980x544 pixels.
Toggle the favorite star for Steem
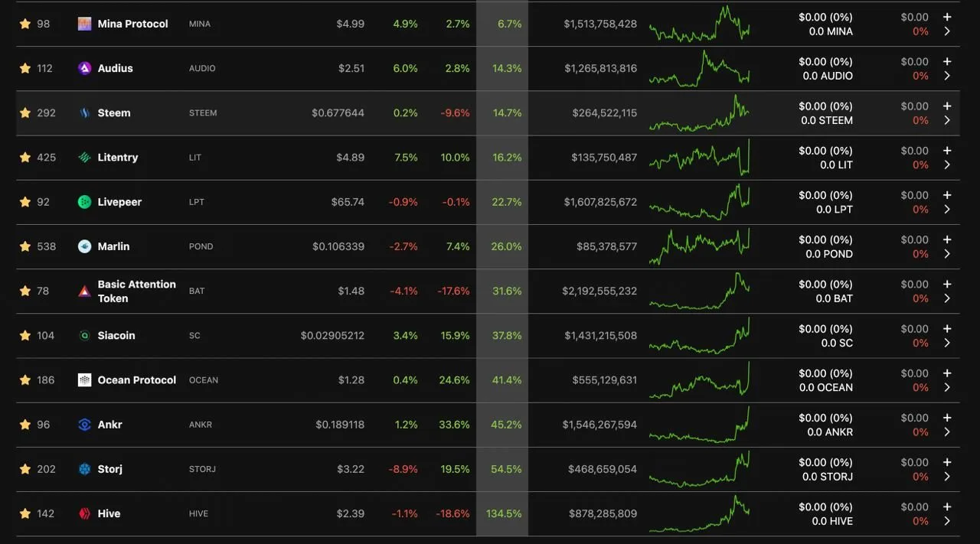point(25,112)
